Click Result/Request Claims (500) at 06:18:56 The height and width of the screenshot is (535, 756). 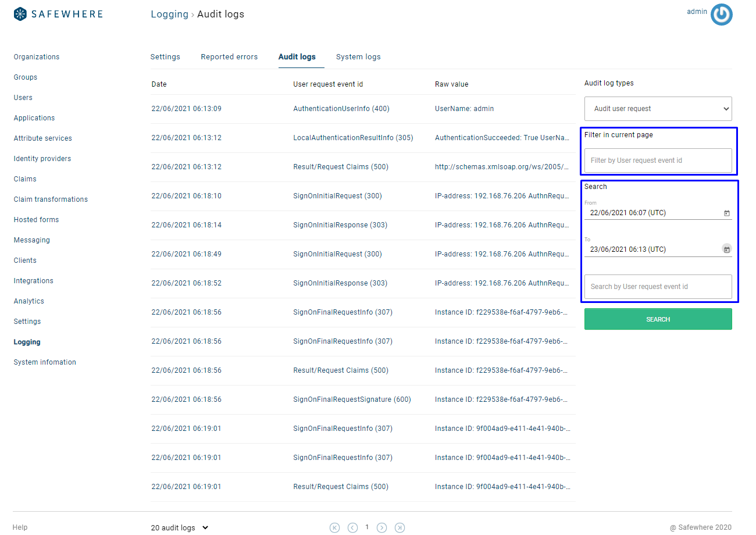[341, 370]
